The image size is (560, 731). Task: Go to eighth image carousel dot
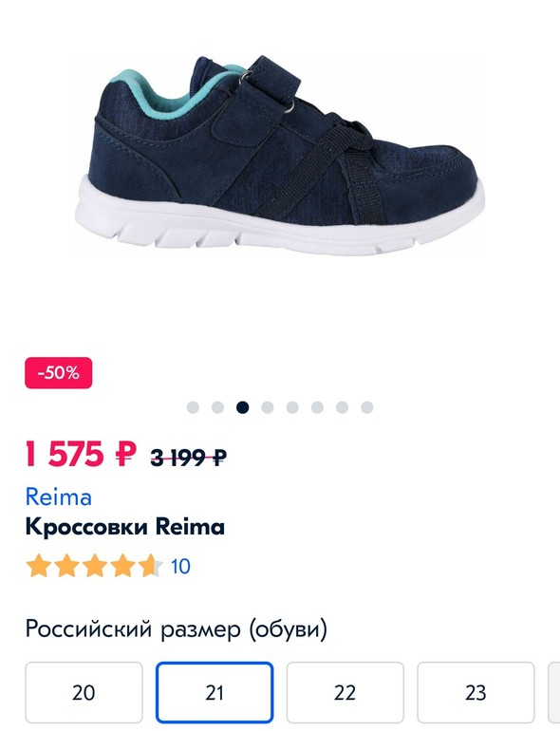click(367, 407)
